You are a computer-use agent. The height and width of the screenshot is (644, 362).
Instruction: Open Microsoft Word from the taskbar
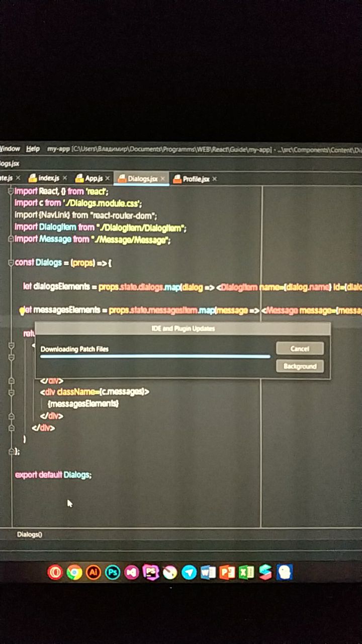pyautogui.click(x=208, y=572)
